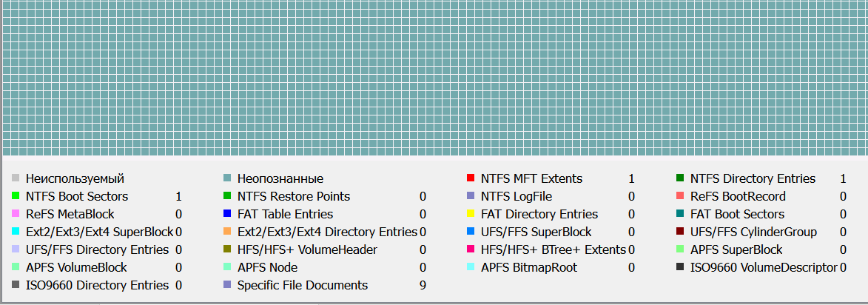The height and width of the screenshot is (305, 868).
Task: Click the cyan Ext2/Ext3/Ext4 SuperBlock swatch
Action: [16, 232]
